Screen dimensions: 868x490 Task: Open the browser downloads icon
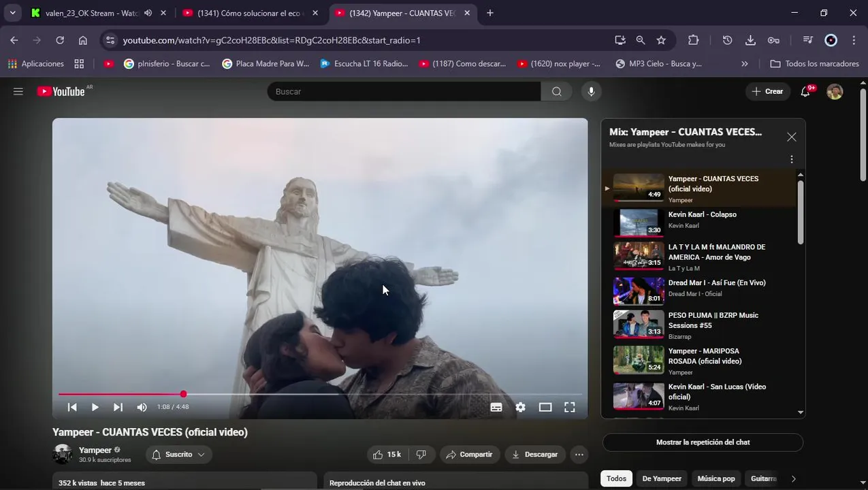[x=750, y=40]
